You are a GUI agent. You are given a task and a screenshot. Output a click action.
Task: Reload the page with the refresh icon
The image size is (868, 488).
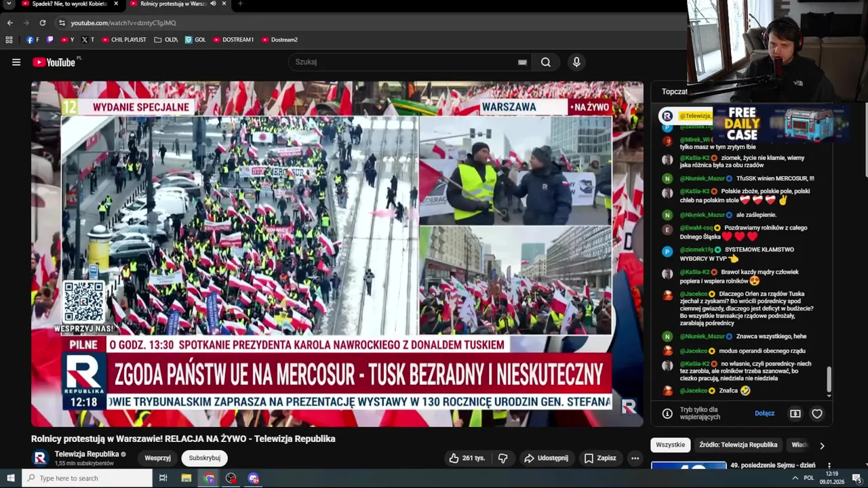click(x=42, y=22)
